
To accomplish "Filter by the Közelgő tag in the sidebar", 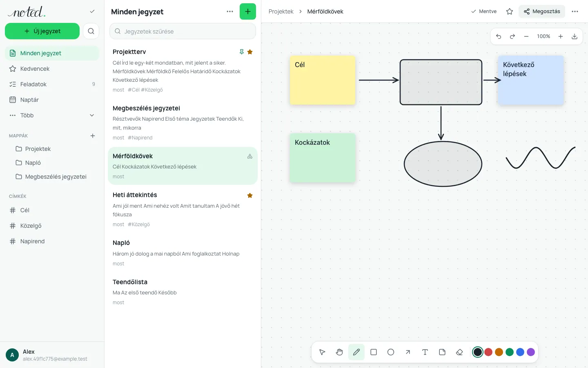I will (x=52, y=226).
